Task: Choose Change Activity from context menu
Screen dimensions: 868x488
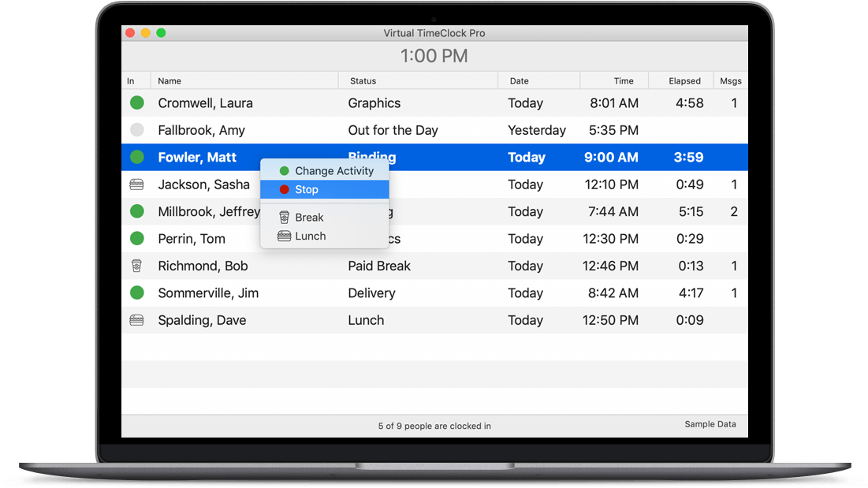Action: click(x=333, y=171)
